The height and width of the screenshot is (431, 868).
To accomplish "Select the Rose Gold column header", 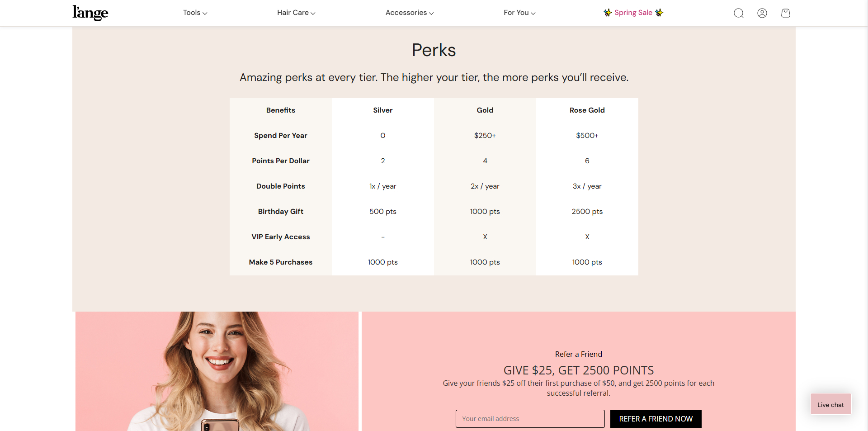I will [x=587, y=110].
